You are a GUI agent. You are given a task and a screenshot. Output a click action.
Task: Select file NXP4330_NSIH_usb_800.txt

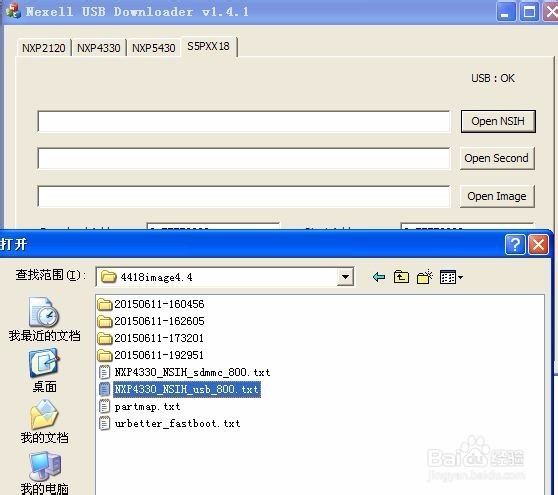[180, 389]
